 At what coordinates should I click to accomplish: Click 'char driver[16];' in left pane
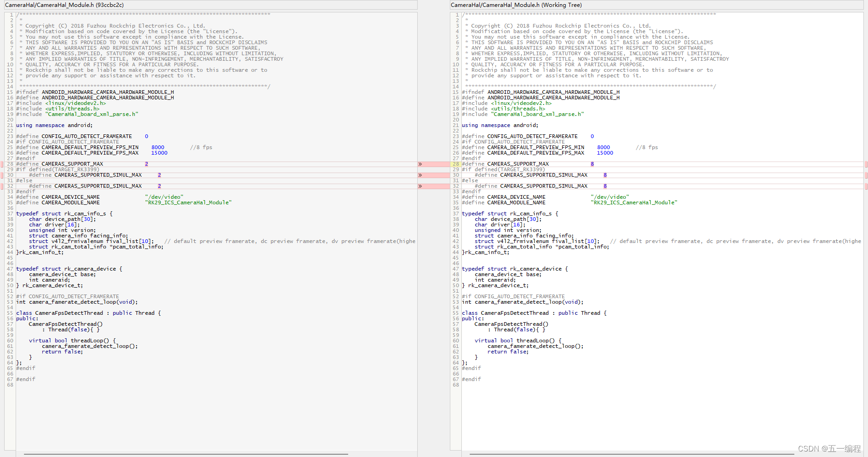click(54, 225)
